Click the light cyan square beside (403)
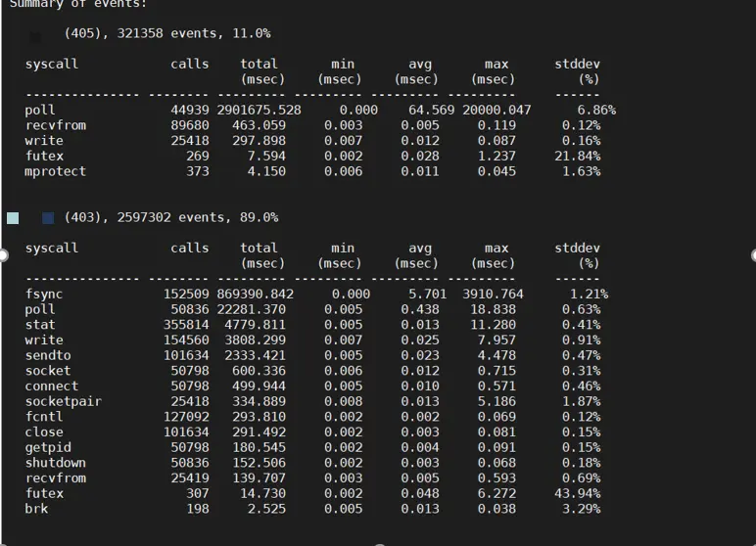This screenshot has height=546, width=756. [x=13, y=217]
